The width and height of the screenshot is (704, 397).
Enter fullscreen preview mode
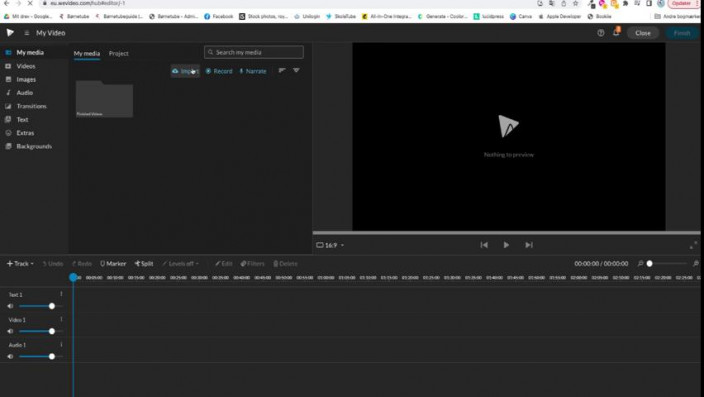(x=694, y=245)
